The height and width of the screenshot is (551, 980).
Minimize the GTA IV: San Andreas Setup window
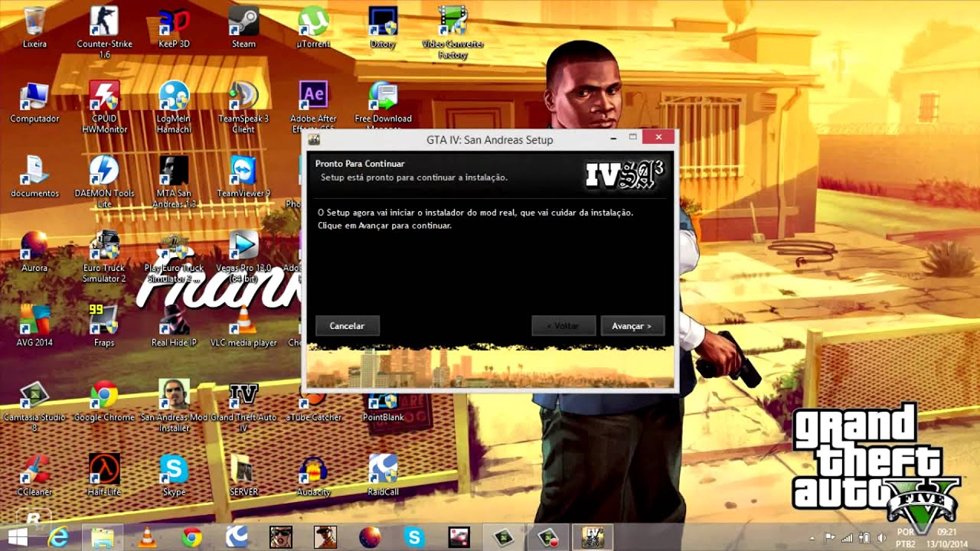(614, 139)
